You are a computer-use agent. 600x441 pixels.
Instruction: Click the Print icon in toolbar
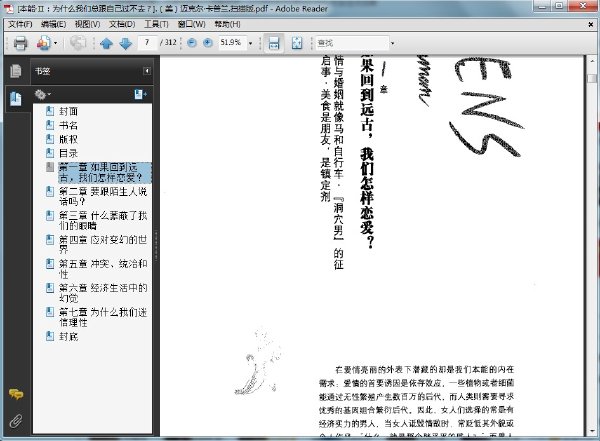coord(20,43)
